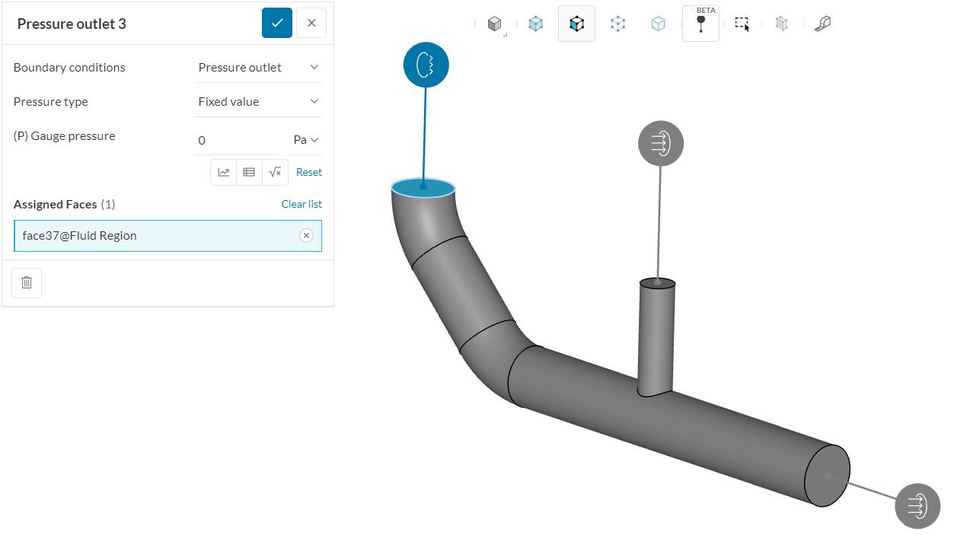Open the table input icon for gauge pressure
Viewport: 954px width, 560px height.
point(249,172)
